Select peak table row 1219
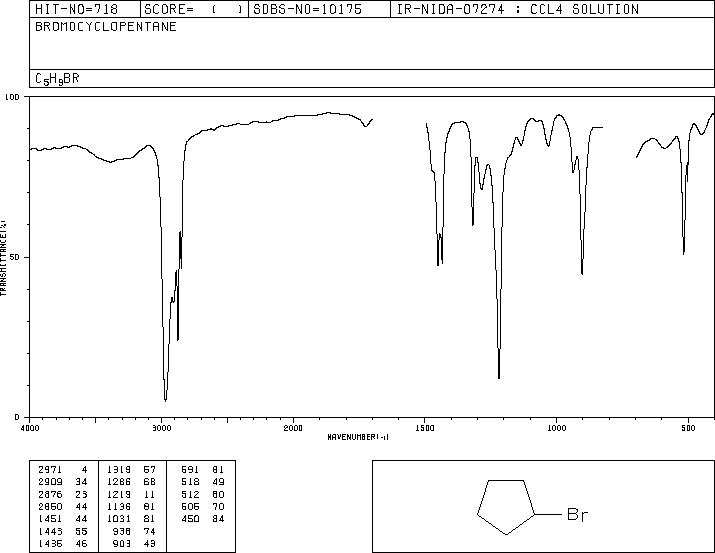This screenshot has width=715, height=553. [x=132, y=494]
